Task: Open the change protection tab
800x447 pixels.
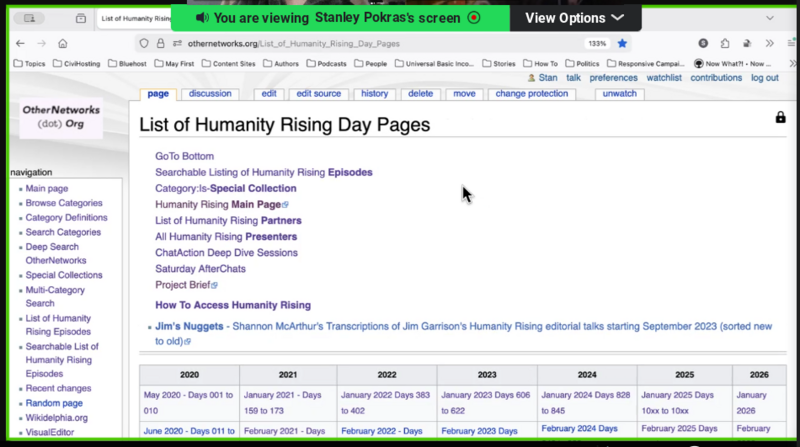Action: click(532, 94)
